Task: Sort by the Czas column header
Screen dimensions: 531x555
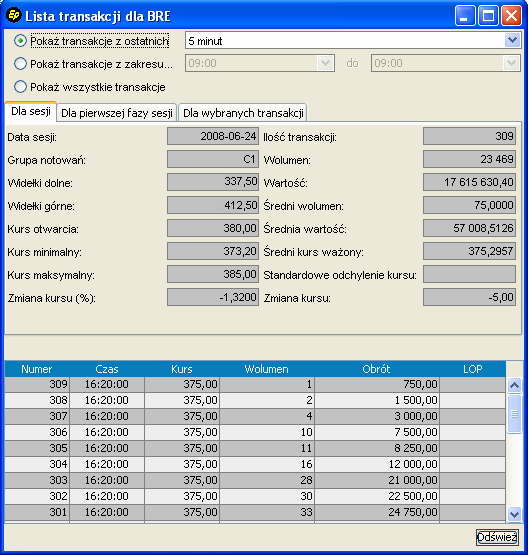Action: tap(107, 369)
